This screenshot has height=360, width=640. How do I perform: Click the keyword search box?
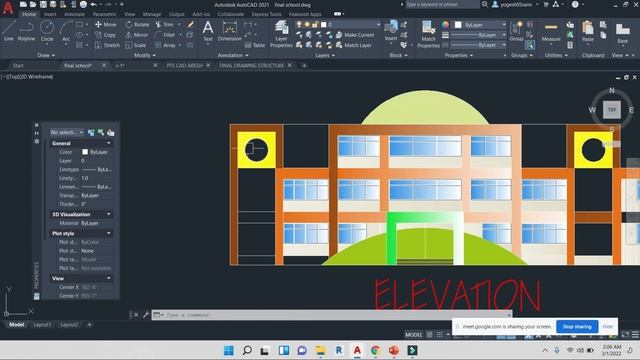click(x=442, y=4)
